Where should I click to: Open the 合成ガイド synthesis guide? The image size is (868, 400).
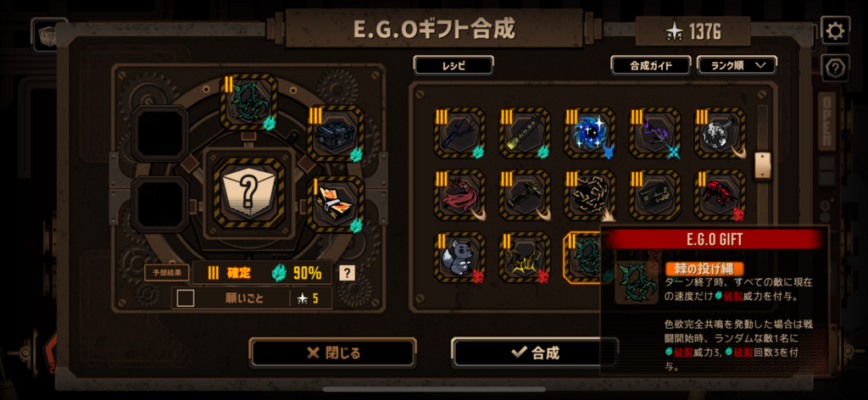tap(651, 65)
